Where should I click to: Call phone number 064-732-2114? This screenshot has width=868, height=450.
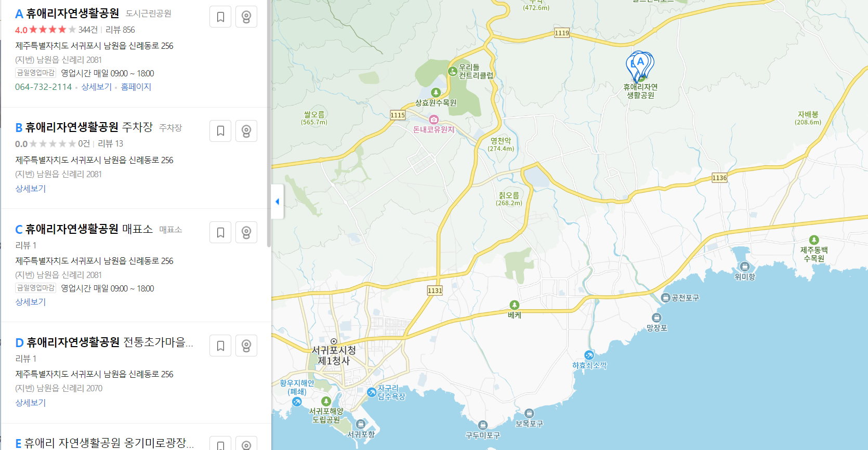coord(44,87)
